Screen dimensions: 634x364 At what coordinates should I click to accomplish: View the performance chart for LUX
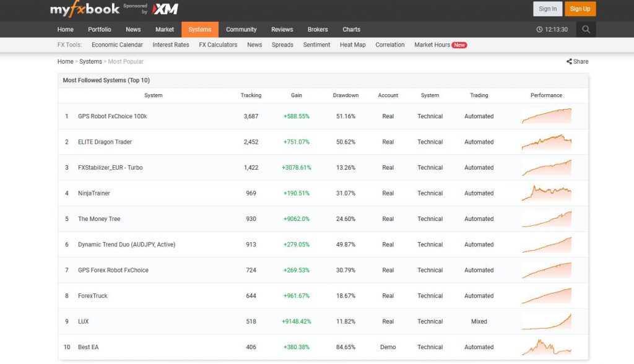[547, 321]
